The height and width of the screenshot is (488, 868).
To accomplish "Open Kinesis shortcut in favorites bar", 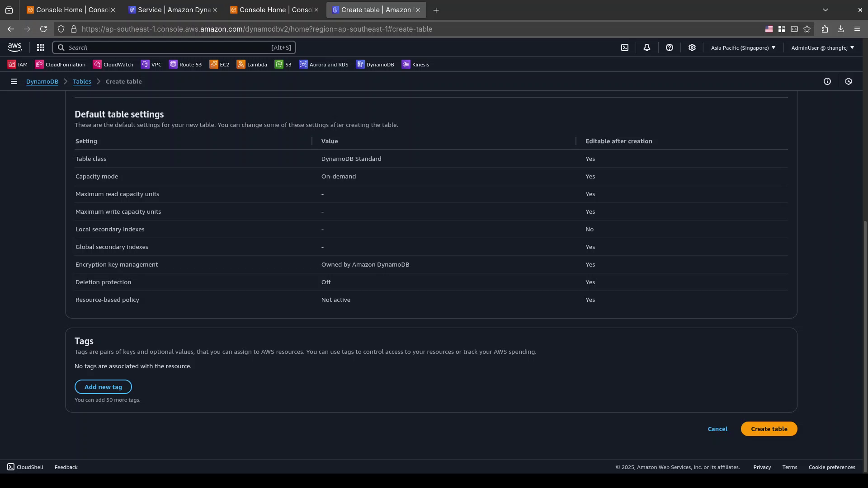I will pos(415,65).
